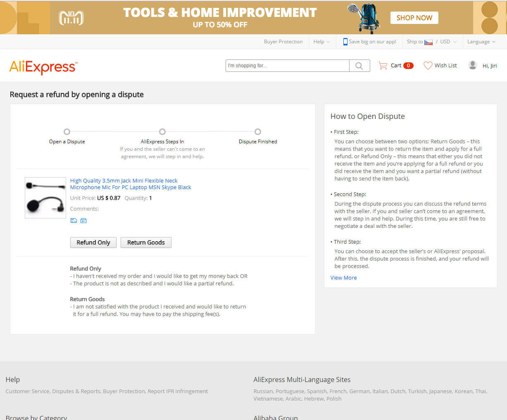Open Buyer Protection in top bar
This screenshot has height=420, width=507.
283,42
